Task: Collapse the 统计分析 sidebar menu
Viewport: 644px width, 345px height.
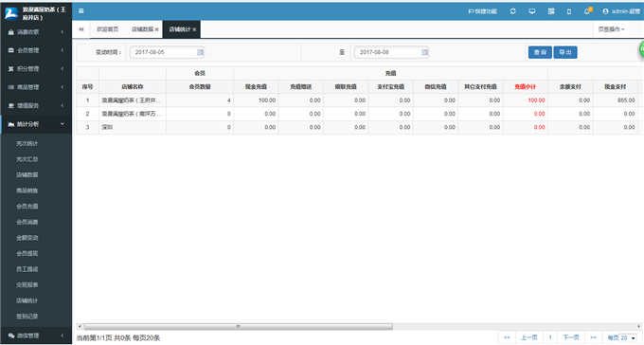Action: click(36, 124)
